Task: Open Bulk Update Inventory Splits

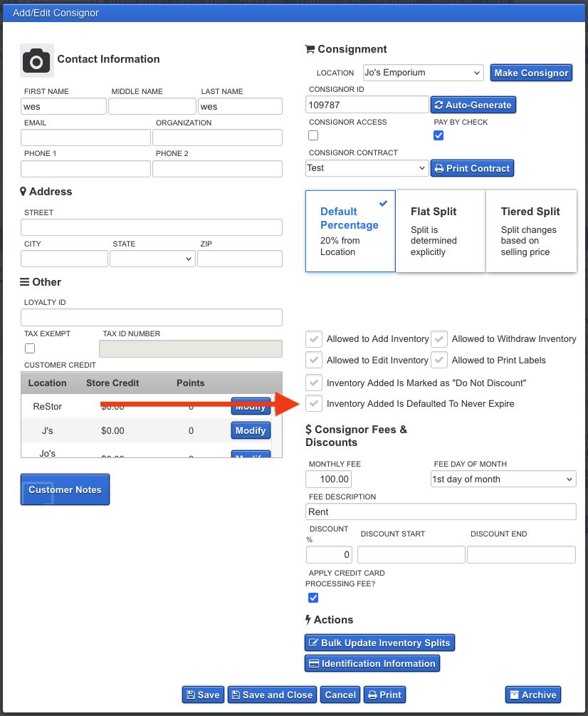Action: click(379, 643)
